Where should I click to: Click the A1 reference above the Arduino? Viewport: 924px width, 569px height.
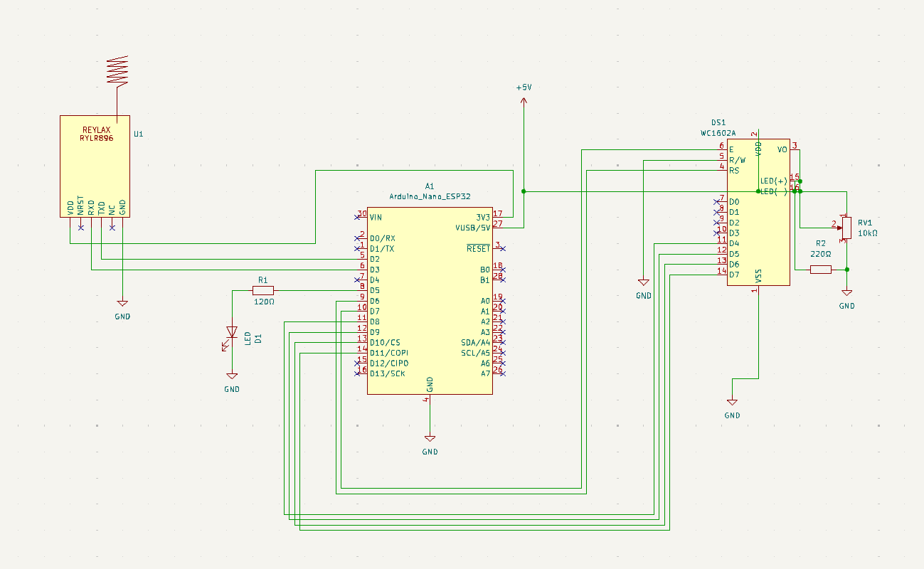tap(430, 185)
